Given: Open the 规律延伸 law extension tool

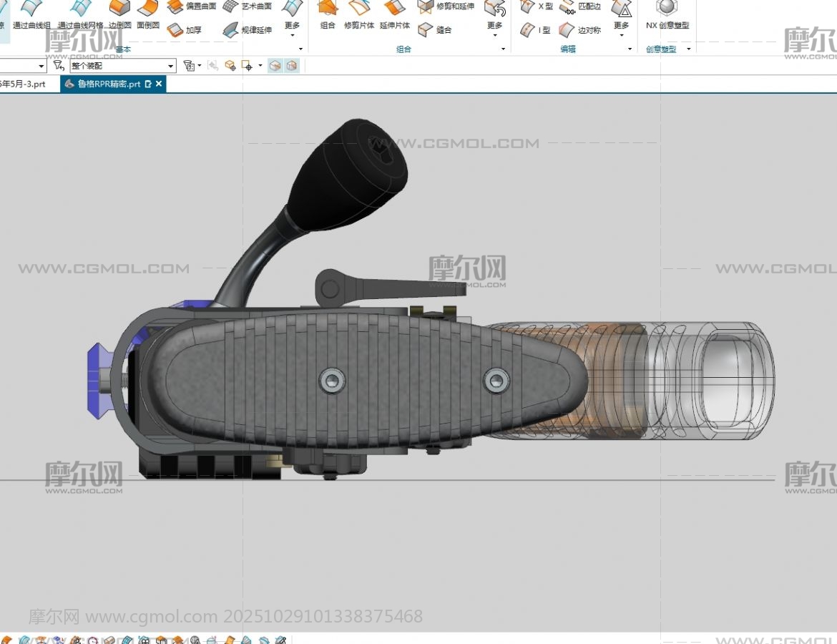Looking at the screenshot, I should (x=248, y=30).
